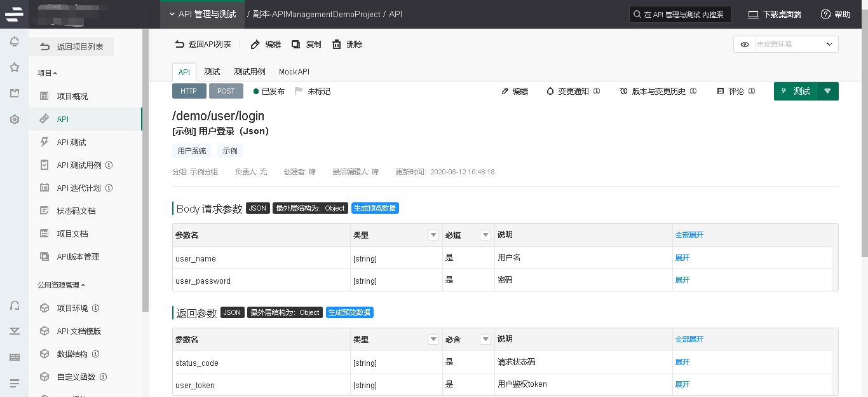Click the pencil edit icon beside 返回API列表
The image size is (868, 397).
[255, 45]
